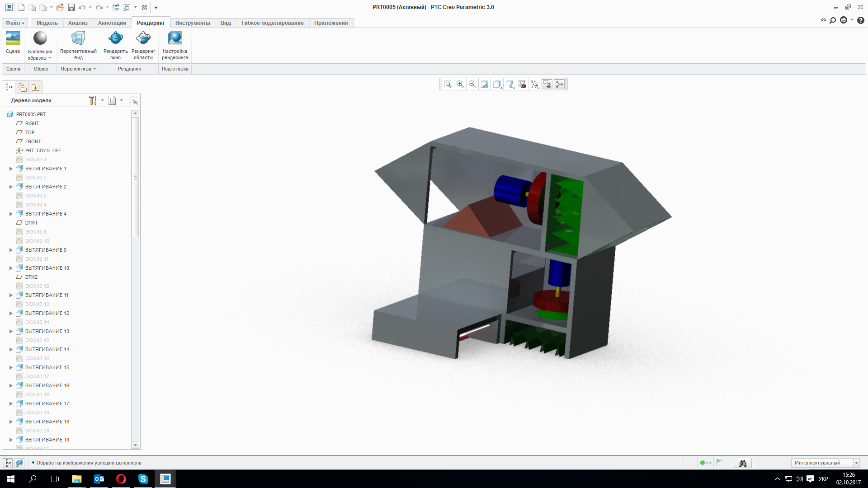This screenshot has width=868, height=488.
Task: Toggle annotation display in view toolbar
Action: tap(547, 84)
